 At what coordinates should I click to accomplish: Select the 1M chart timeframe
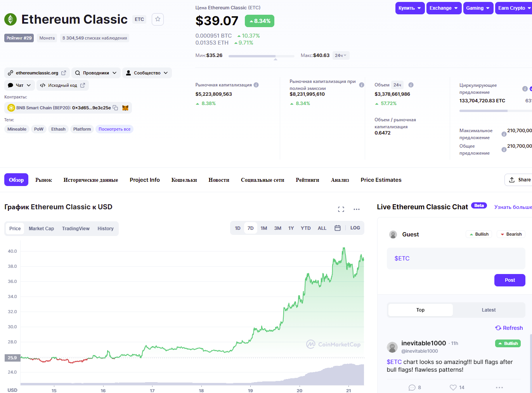(264, 228)
